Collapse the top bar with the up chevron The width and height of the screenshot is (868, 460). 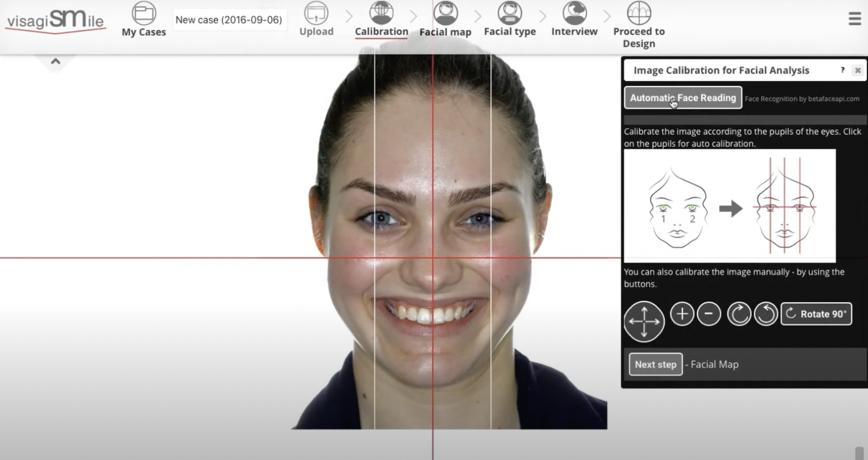point(56,61)
